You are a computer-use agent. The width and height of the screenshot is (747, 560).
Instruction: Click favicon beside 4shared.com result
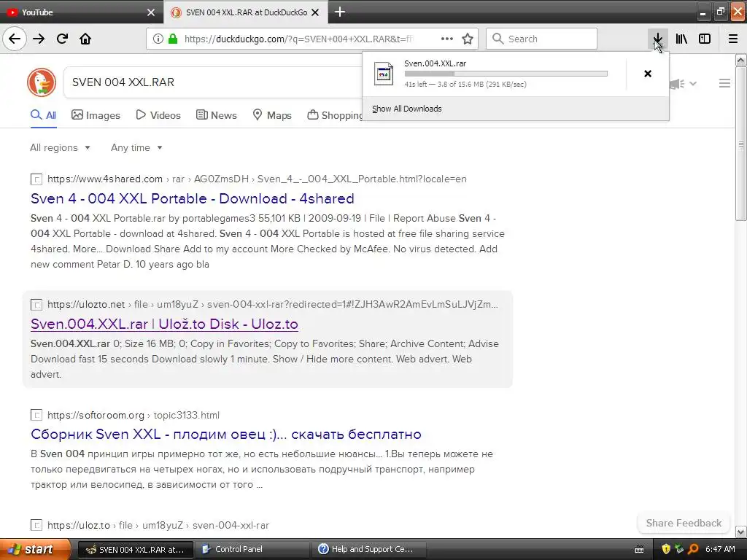[36, 179]
